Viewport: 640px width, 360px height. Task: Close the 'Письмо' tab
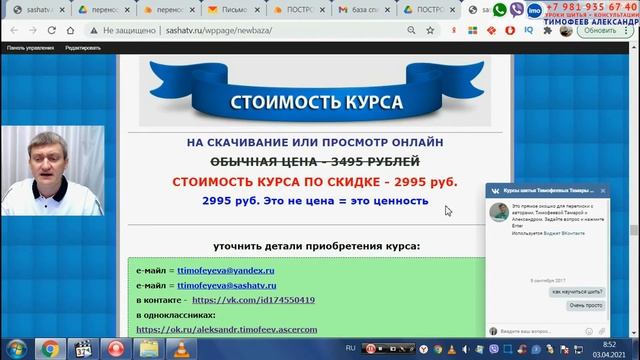click(257, 10)
